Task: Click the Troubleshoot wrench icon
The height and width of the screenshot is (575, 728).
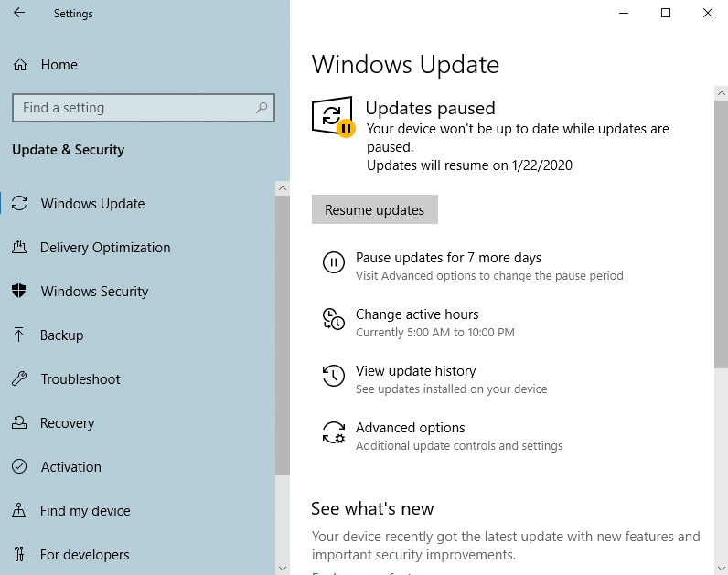Action: [19, 378]
